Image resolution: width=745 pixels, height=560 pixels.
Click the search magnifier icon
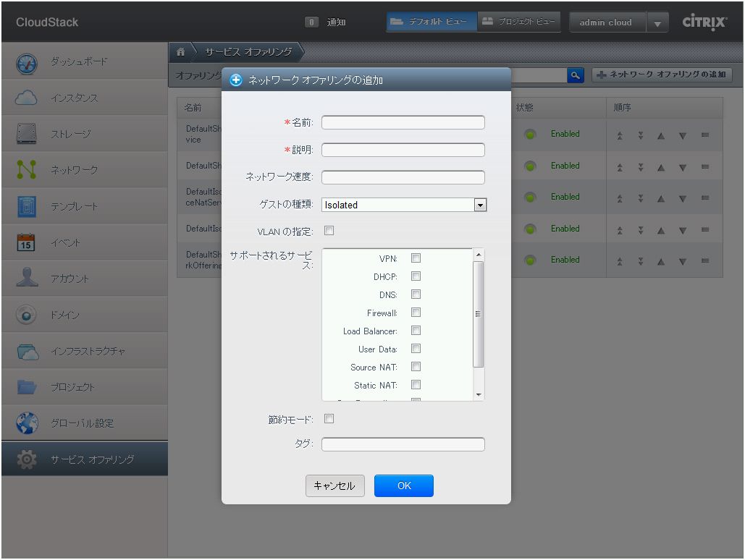coord(574,75)
